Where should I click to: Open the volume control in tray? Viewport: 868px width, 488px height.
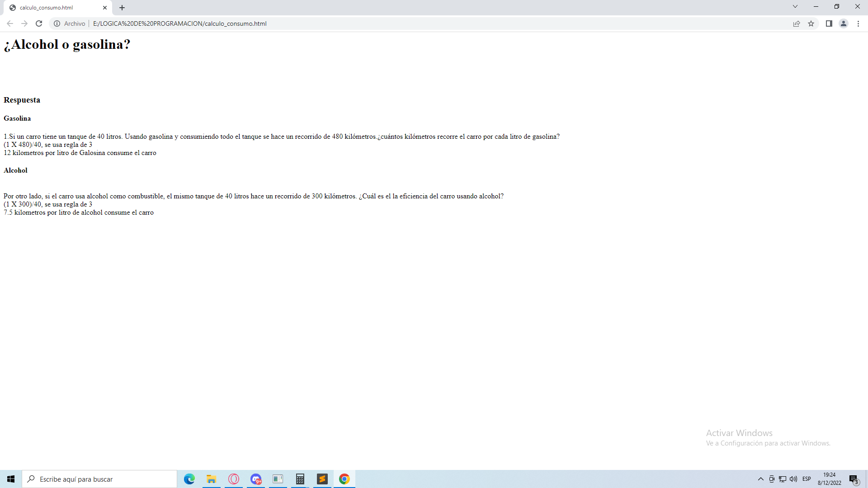pyautogui.click(x=793, y=479)
